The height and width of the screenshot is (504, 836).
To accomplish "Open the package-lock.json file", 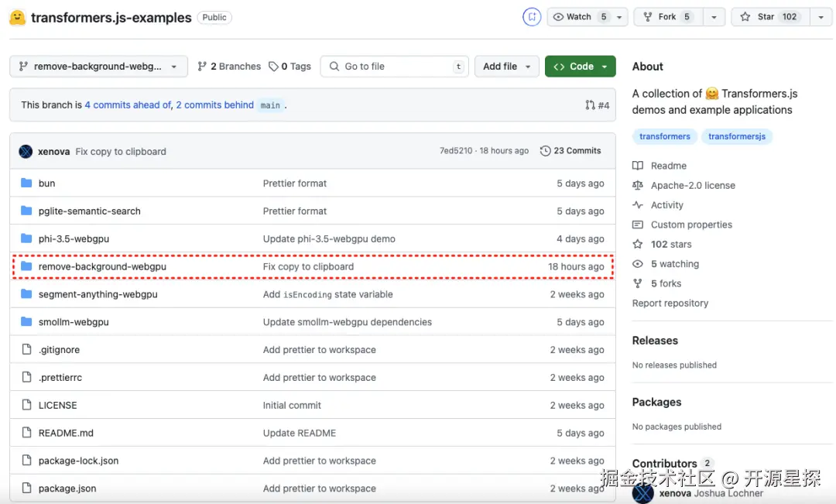I will tap(78, 461).
